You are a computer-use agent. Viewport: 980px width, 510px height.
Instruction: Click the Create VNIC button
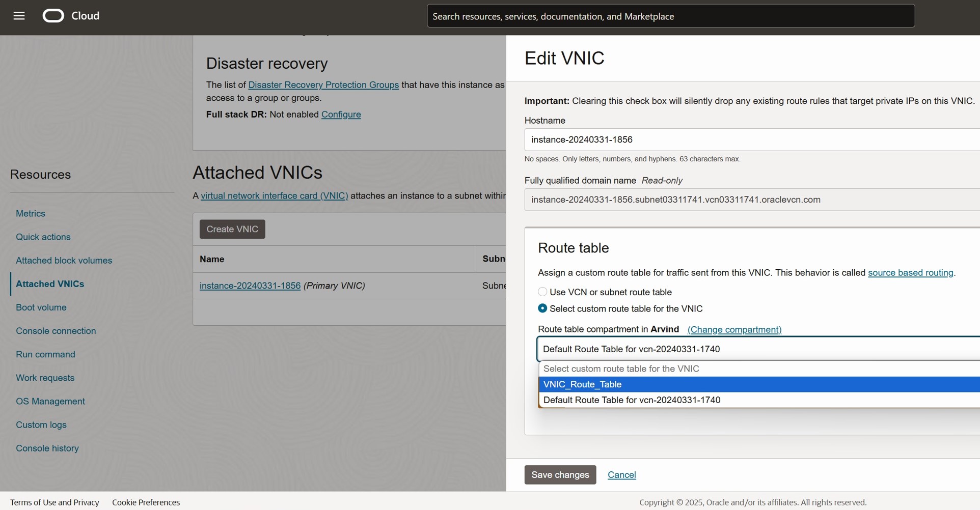[x=232, y=230]
